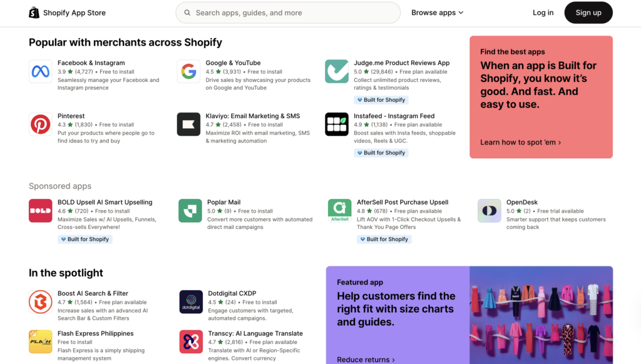Viewport: 641px width, 364px height.
Task: Click Boost AI's 'Increase sales' description
Action: pyautogui.click(x=103, y=314)
